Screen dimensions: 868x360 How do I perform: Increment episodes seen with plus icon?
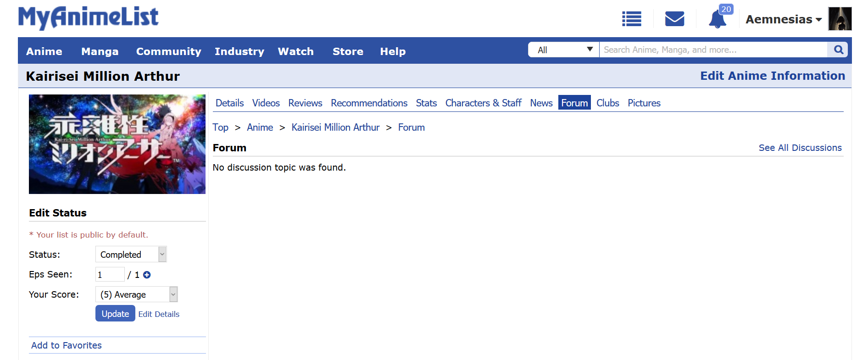pos(147,275)
